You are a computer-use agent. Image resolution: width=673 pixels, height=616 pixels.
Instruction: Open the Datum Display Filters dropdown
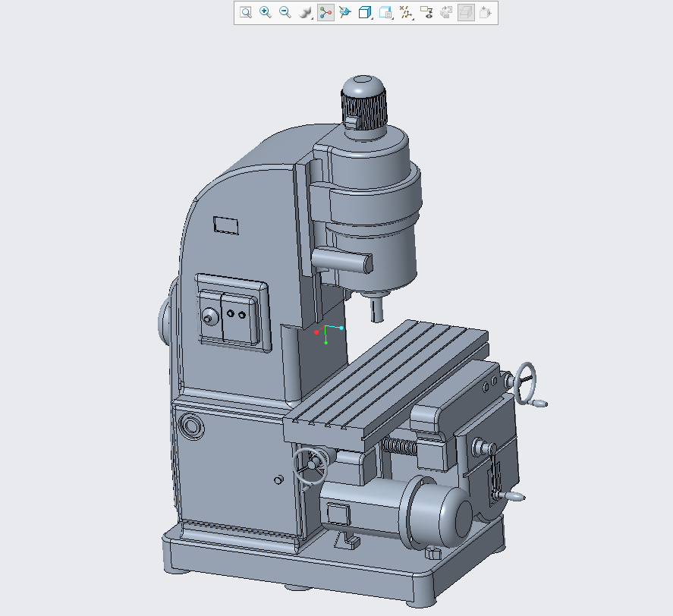pyautogui.click(x=406, y=12)
